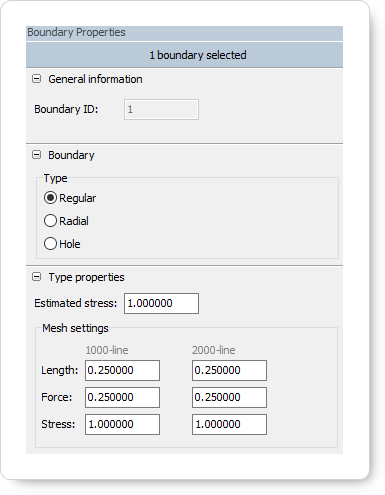Viewport: 385px width, 495px height.
Task: Click the Boundary ID field
Action: tap(161, 109)
